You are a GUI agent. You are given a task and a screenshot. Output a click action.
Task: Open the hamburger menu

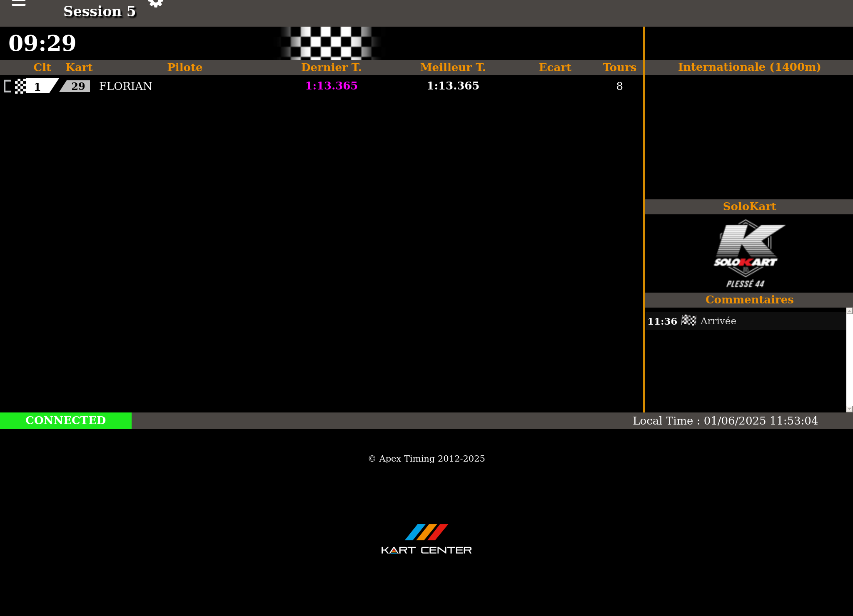coord(18,3)
